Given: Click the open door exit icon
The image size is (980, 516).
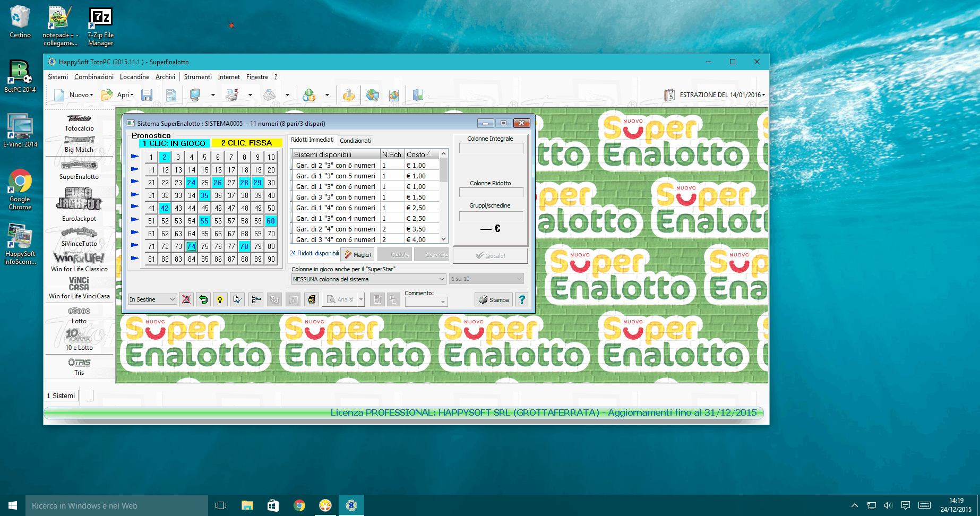Looking at the screenshot, I should point(418,95).
